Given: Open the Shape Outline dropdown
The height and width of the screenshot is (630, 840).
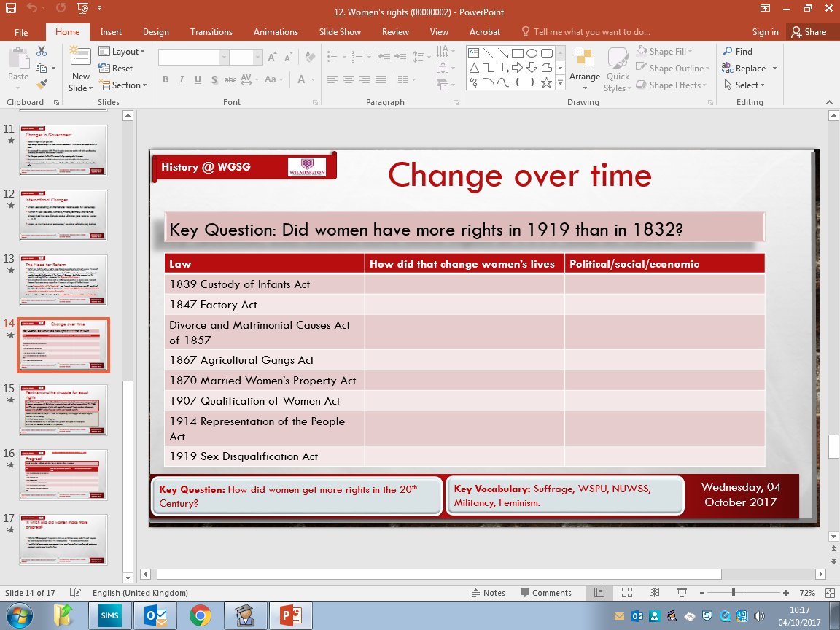Looking at the screenshot, I should [672, 68].
